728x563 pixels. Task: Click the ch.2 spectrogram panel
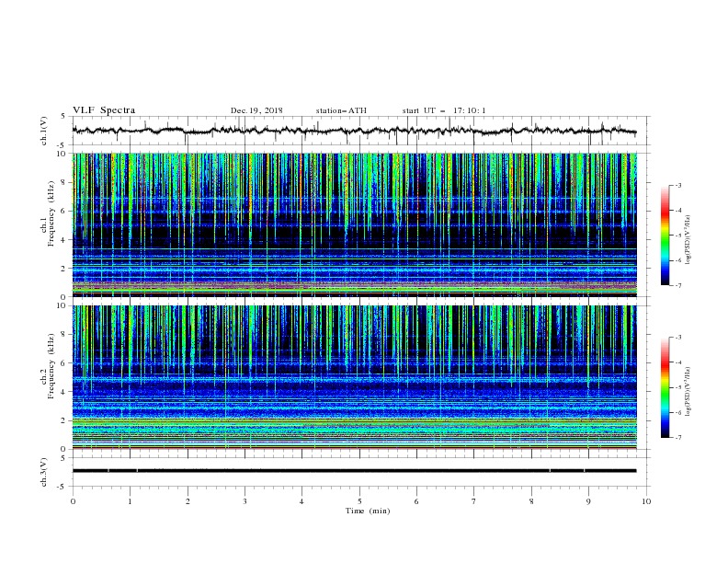(x=354, y=377)
